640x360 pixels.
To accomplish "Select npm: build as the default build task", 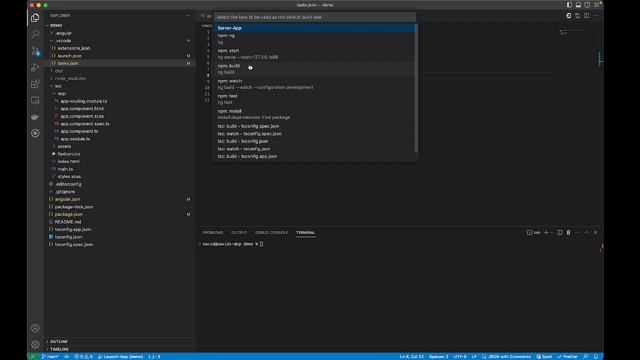I will click(x=314, y=69).
